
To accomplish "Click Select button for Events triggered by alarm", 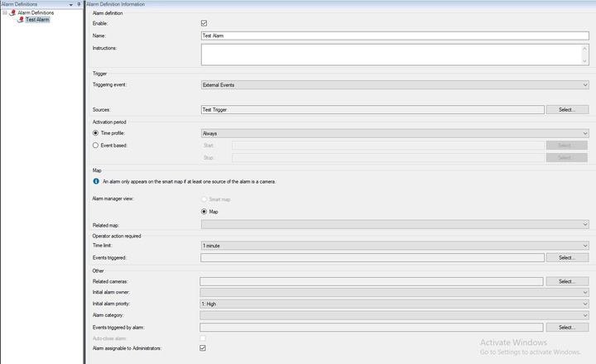I will coord(567,328).
